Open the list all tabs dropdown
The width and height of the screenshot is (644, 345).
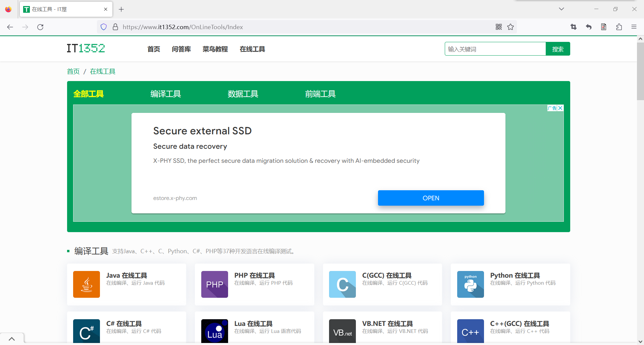click(561, 9)
